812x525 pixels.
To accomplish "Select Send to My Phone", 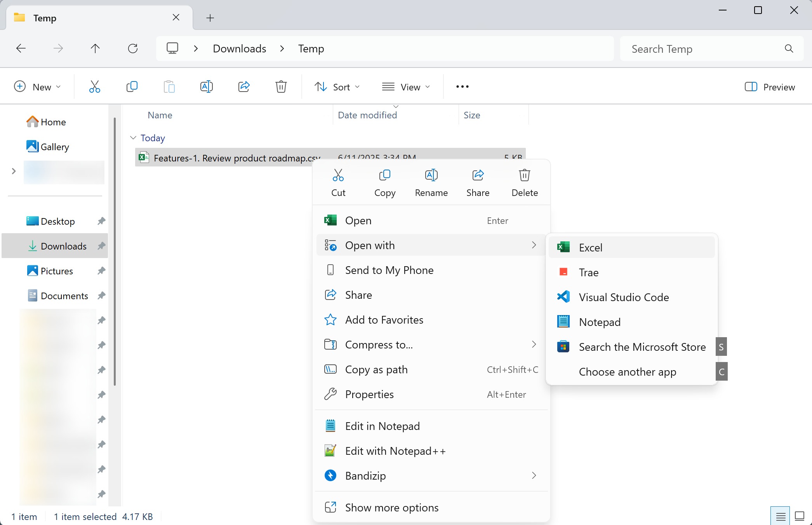I will [x=431, y=270].
